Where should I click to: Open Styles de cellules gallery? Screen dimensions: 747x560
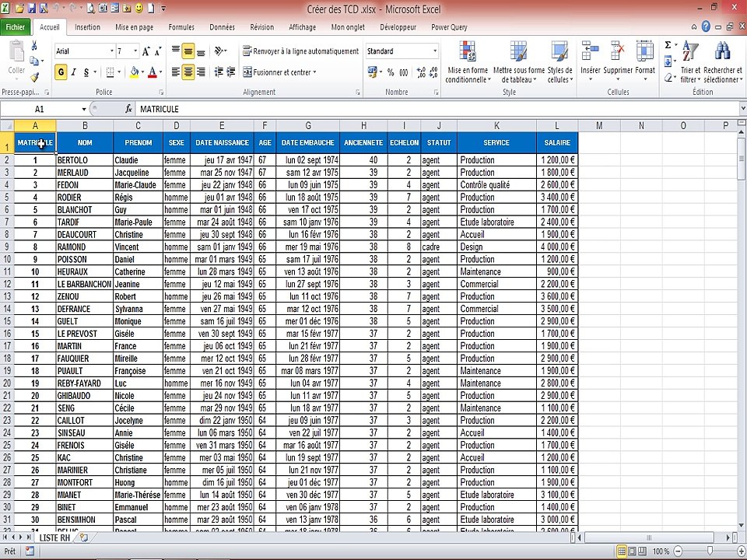(x=559, y=62)
